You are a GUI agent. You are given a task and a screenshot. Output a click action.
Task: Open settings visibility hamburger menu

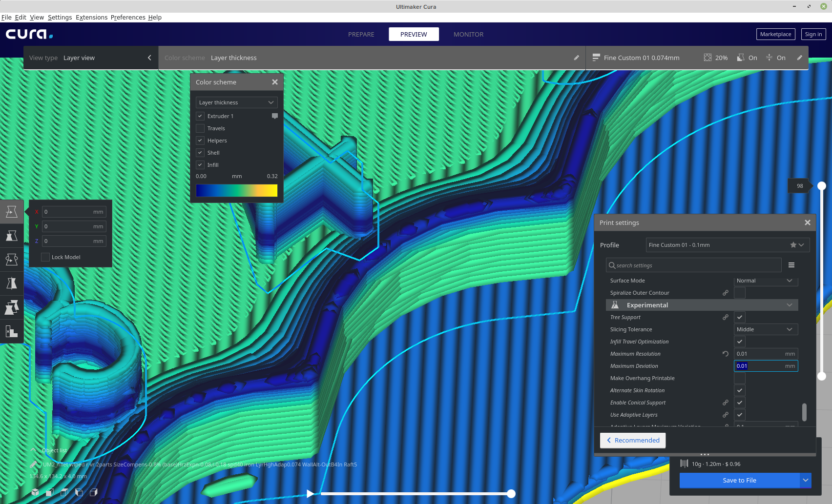click(791, 265)
